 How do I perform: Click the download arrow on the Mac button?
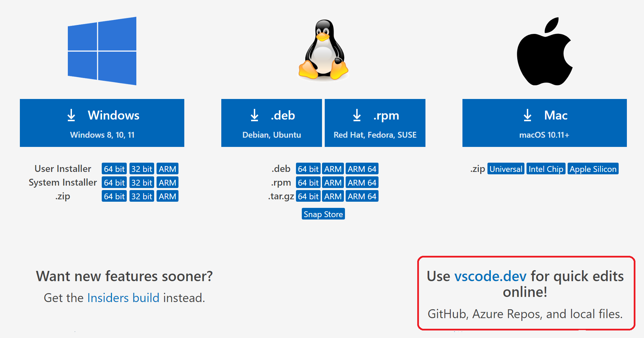[x=527, y=115]
